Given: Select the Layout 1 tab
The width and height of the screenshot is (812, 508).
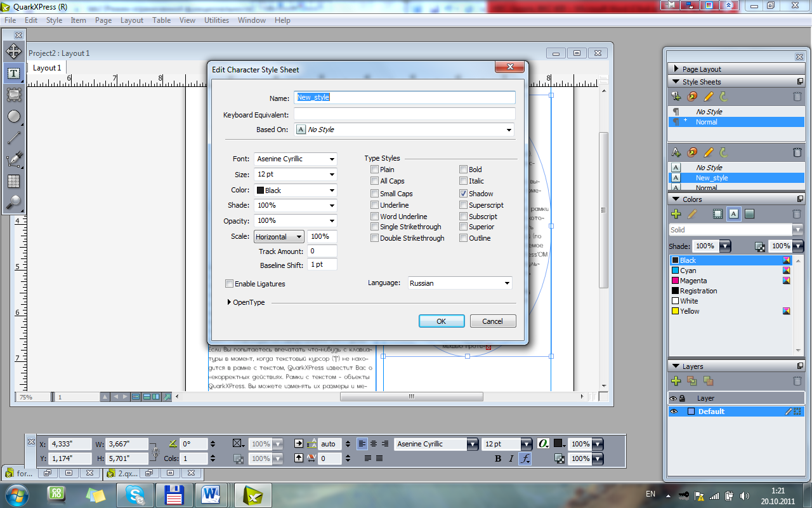Looking at the screenshot, I should tap(47, 68).
